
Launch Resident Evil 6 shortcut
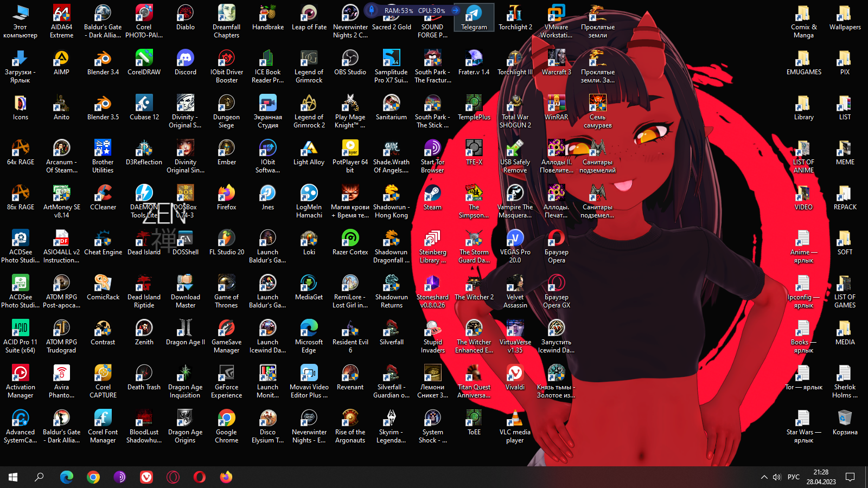click(350, 337)
